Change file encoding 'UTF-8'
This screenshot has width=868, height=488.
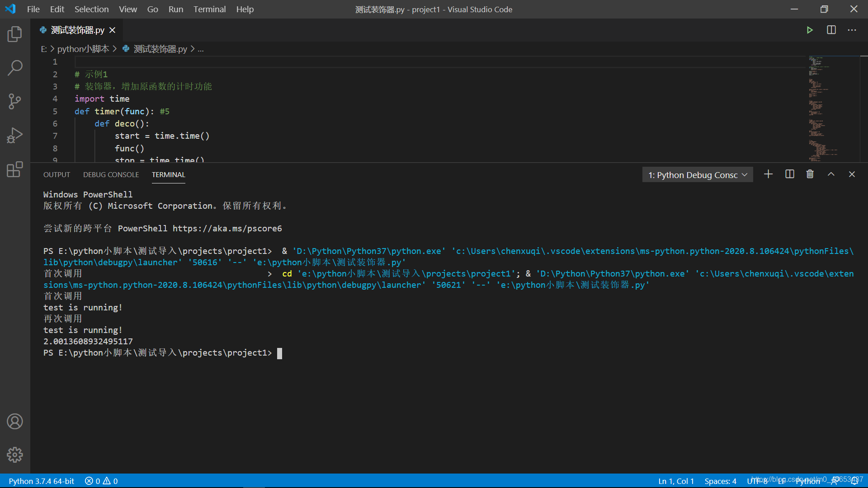[x=757, y=481]
